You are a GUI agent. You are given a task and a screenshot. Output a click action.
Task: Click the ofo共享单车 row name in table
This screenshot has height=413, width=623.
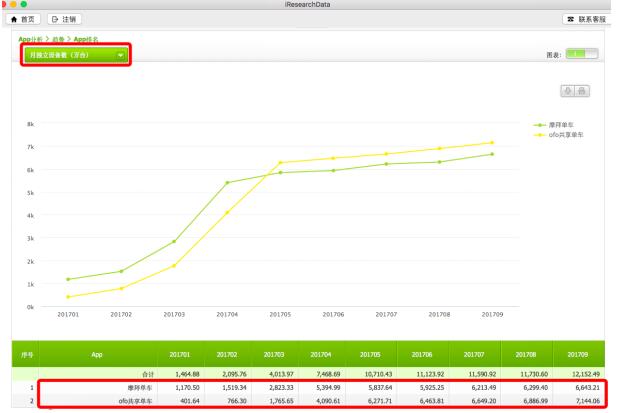[x=135, y=401]
